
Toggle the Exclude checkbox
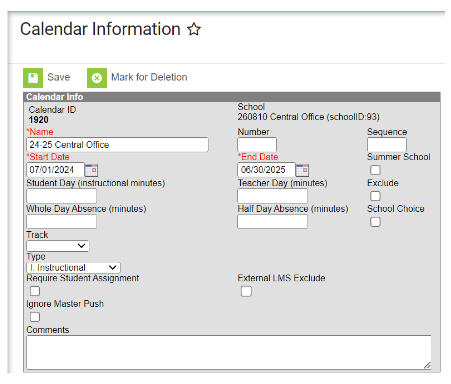point(375,196)
